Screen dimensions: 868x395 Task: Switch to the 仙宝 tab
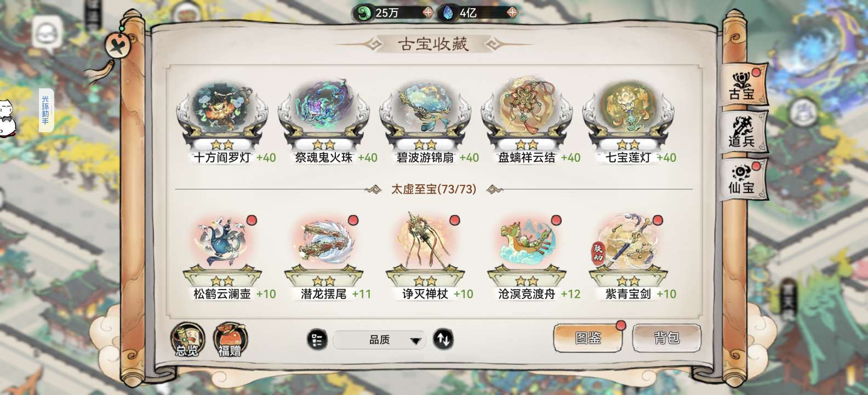coord(743,180)
